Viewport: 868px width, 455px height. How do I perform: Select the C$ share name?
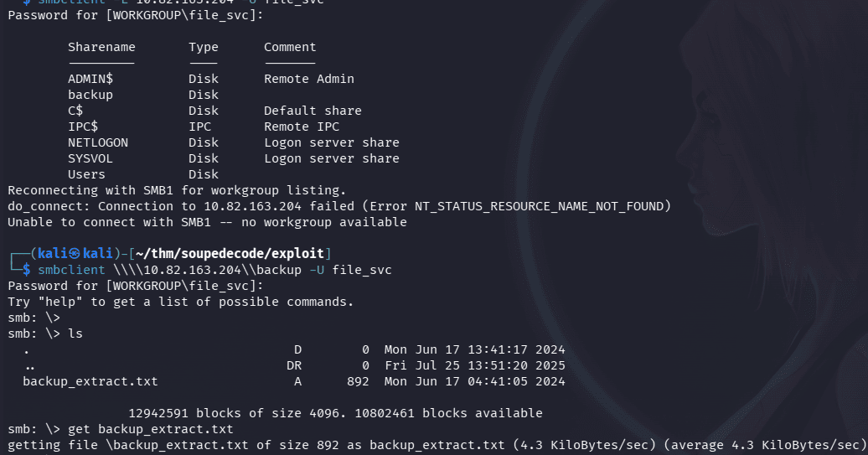click(x=75, y=111)
